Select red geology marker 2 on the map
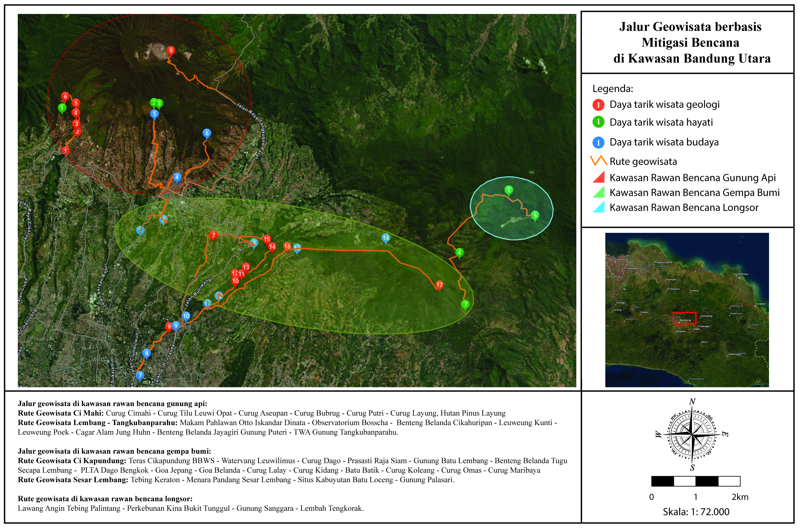Image resolution: width=803 pixels, height=532 pixels. click(x=78, y=132)
